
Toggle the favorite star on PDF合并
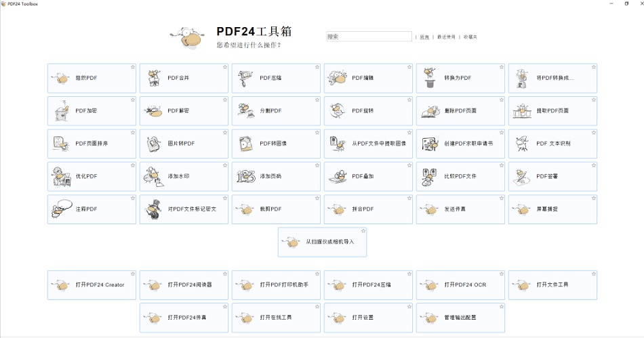coord(225,67)
